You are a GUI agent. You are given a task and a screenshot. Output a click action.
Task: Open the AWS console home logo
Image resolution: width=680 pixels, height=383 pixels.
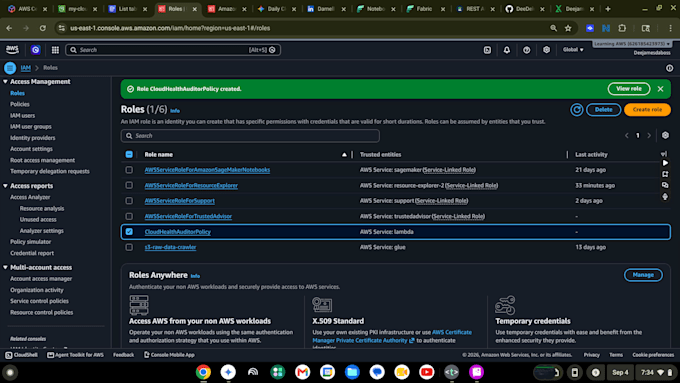pyautogui.click(x=12, y=50)
